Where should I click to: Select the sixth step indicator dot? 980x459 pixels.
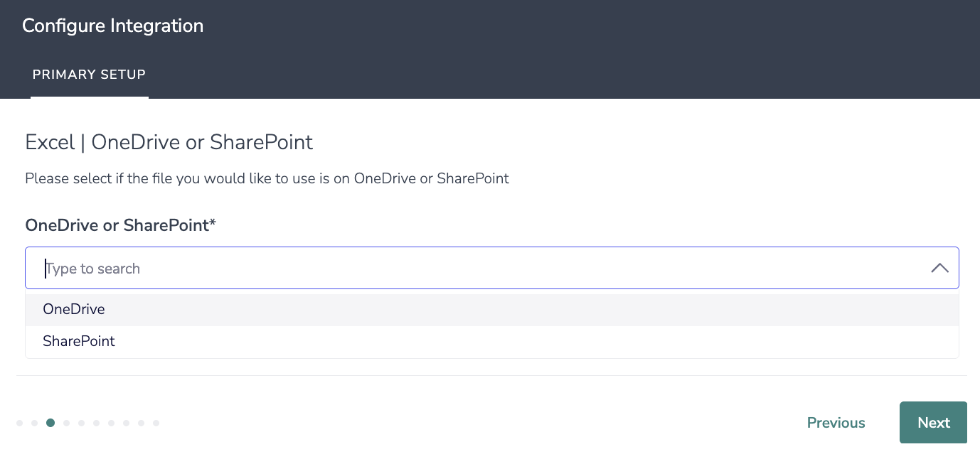click(x=96, y=423)
